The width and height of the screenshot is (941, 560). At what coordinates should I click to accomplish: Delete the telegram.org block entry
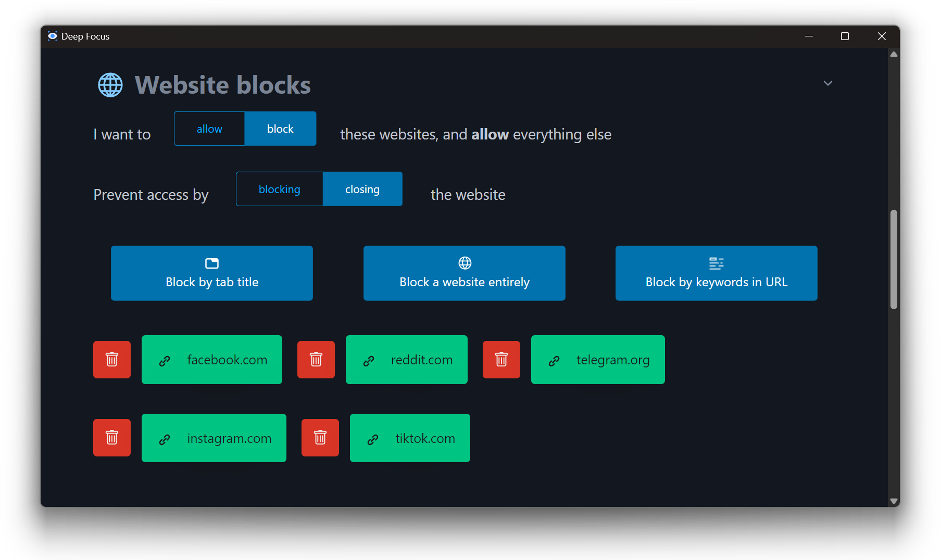pos(501,360)
